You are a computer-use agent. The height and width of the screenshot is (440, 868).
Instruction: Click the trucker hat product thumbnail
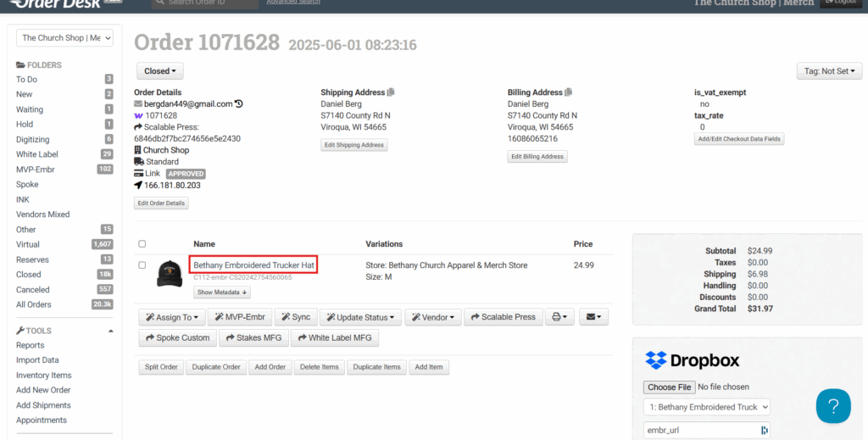(170, 272)
